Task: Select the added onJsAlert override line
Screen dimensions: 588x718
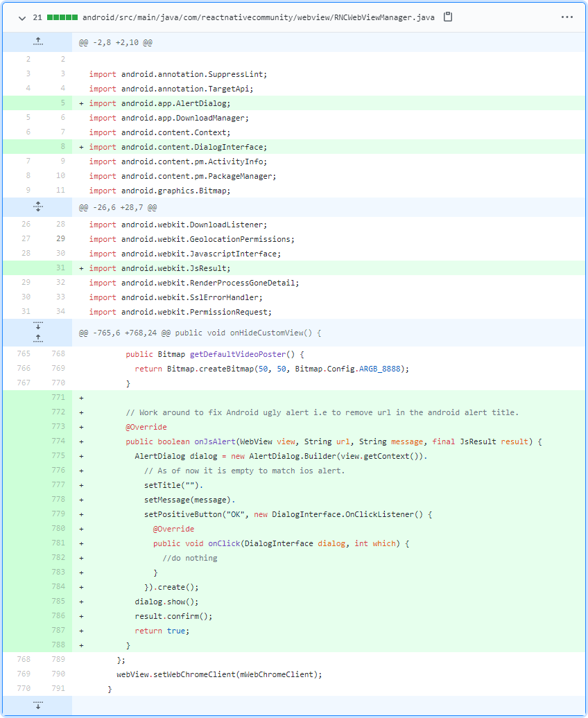Action: pos(277,441)
